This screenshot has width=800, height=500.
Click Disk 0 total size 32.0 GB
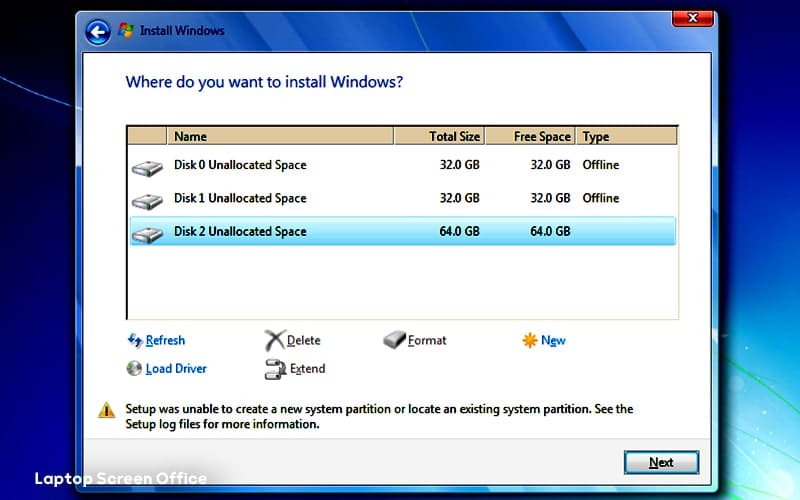pos(459,165)
